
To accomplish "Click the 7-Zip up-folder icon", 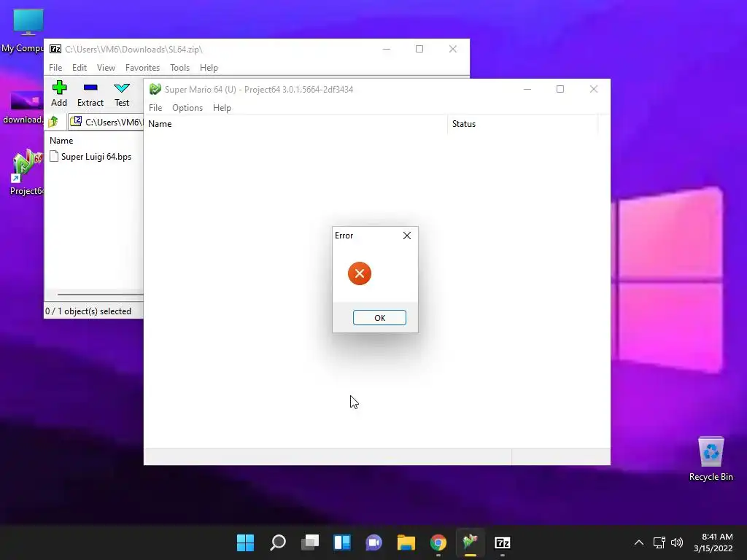I will tap(53, 122).
